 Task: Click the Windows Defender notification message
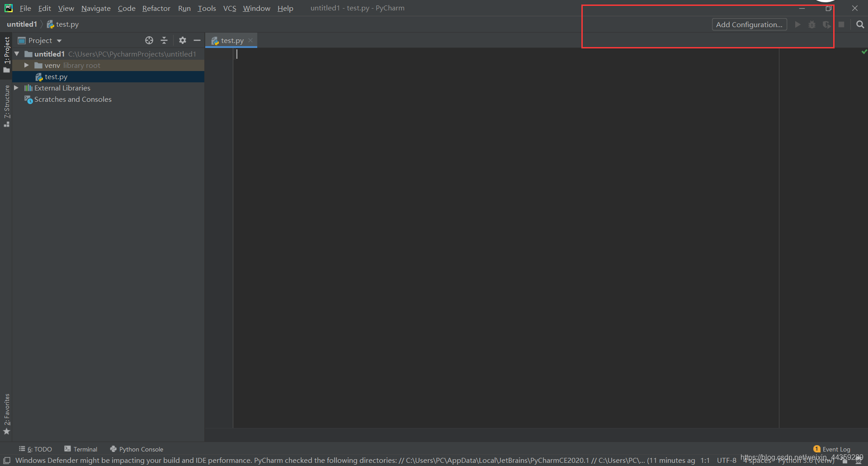[355, 461]
